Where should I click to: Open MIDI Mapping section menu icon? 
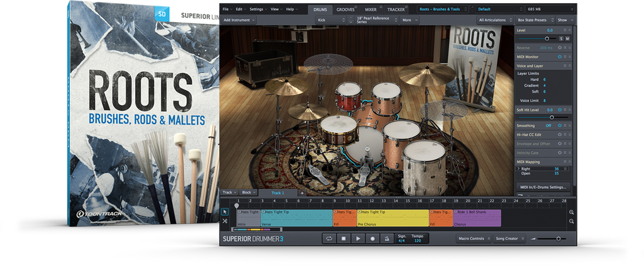pyautogui.click(x=565, y=162)
